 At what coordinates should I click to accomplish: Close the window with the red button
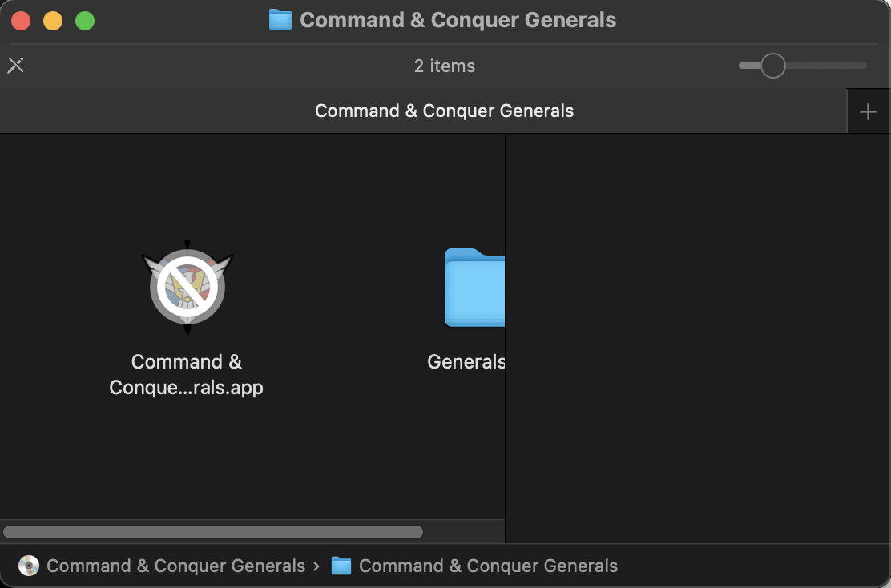(22, 21)
